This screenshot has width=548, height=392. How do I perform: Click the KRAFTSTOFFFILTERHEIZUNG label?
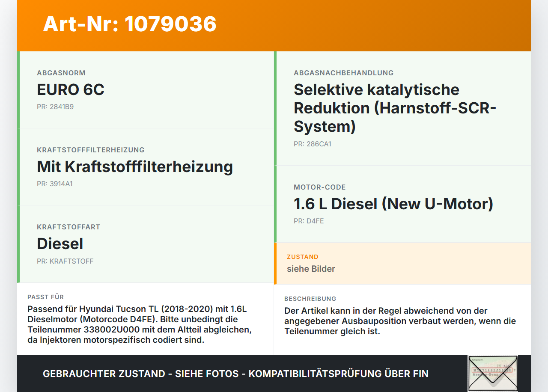click(91, 150)
